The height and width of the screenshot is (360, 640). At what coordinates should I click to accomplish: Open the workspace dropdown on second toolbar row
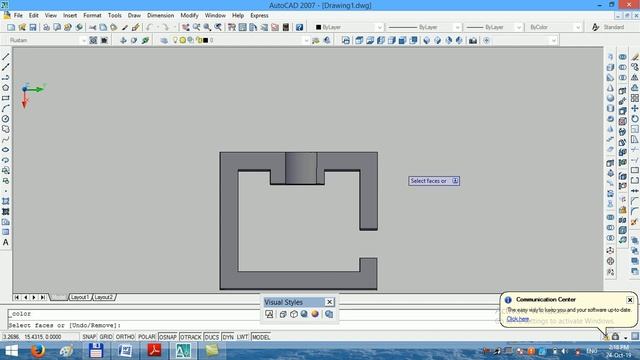tap(84, 40)
